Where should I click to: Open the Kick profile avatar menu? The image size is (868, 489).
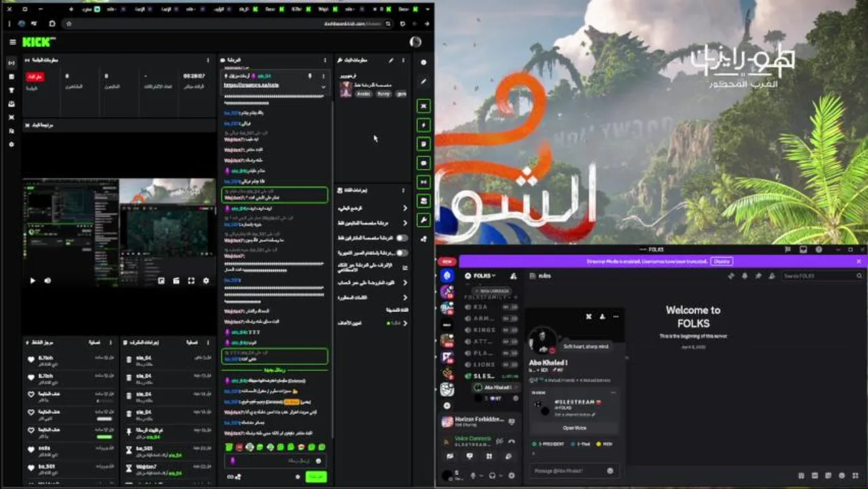tap(415, 42)
